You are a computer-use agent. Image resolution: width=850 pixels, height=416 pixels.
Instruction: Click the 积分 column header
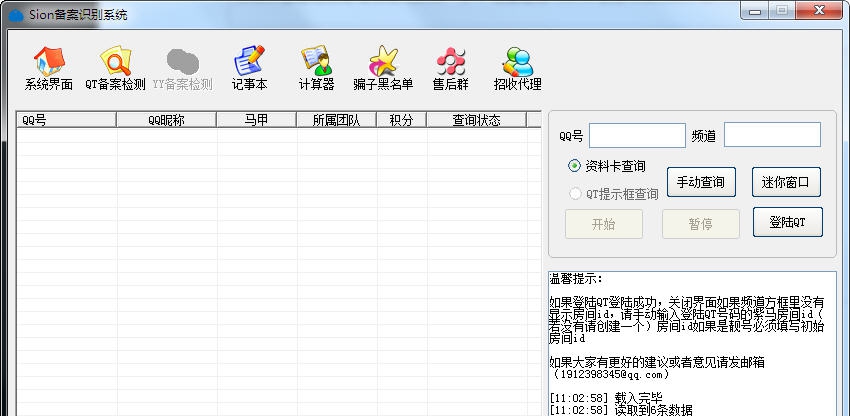(401, 120)
